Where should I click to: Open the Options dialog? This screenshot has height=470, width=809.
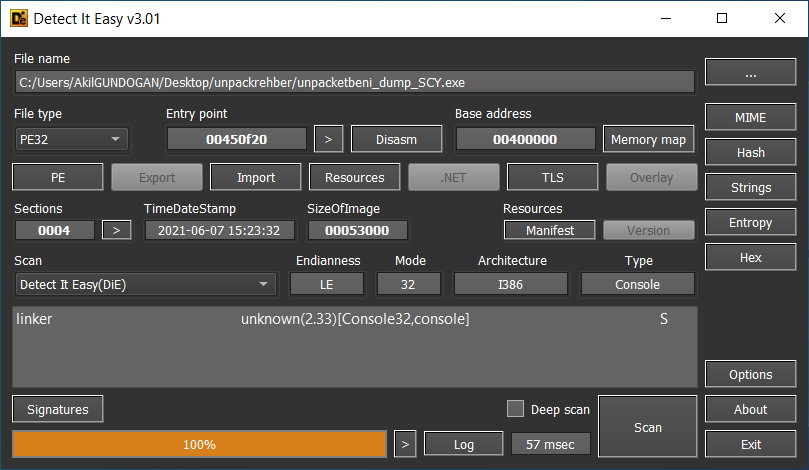tap(750, 374)
